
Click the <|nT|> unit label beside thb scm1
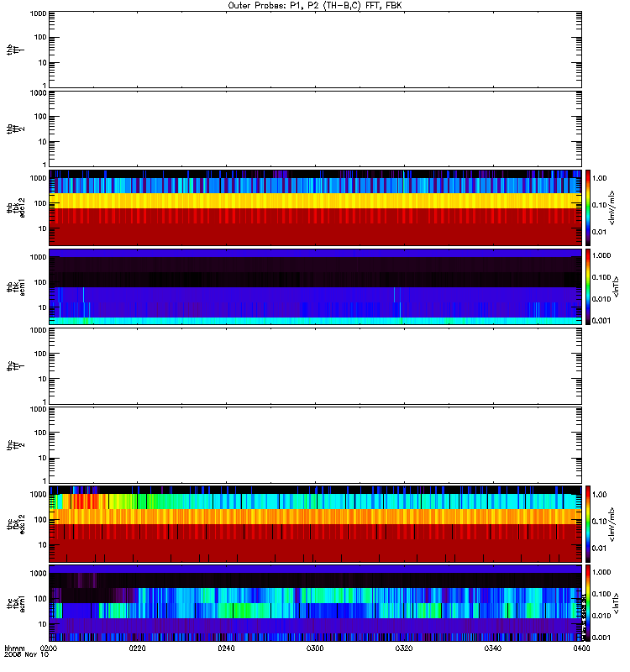click(617, 286)
